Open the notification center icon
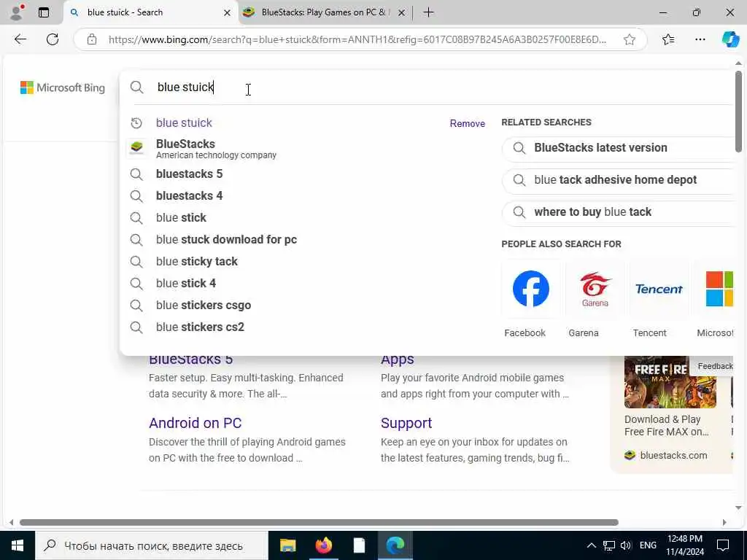Image resolution: width=747 pixels, height=560 pixels. click(x=723, y=545)
